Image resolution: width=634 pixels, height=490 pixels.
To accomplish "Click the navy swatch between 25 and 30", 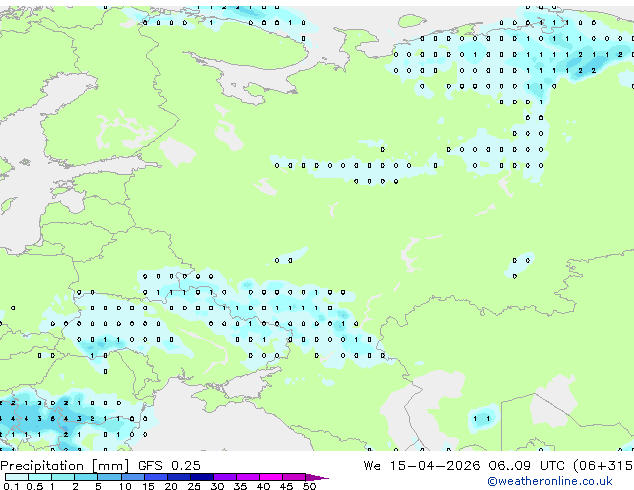I will click(x=201, y=477).
